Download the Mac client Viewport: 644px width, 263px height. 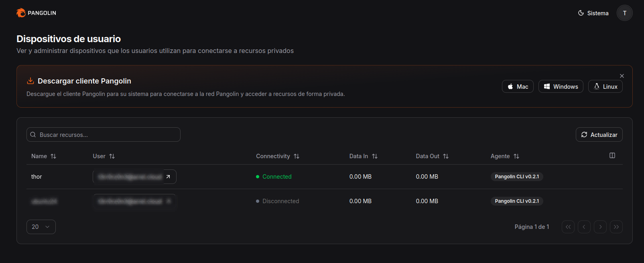click(517, 87)
